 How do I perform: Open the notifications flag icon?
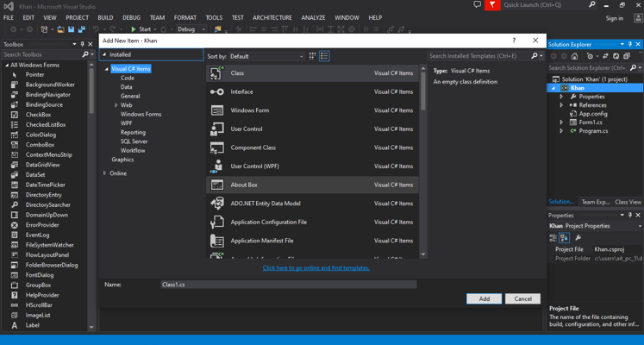click(x=492, y=5)
